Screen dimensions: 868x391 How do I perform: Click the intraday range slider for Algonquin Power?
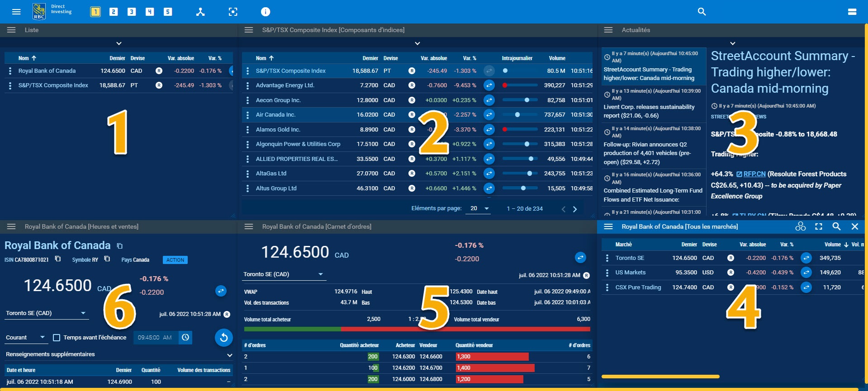click(x=520, y=144)
